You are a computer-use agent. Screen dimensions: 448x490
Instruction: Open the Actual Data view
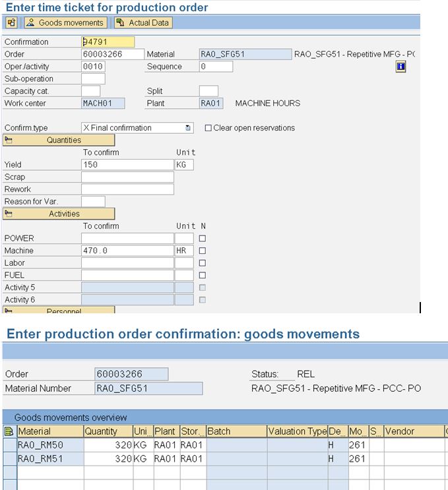[x=143, y=22]
